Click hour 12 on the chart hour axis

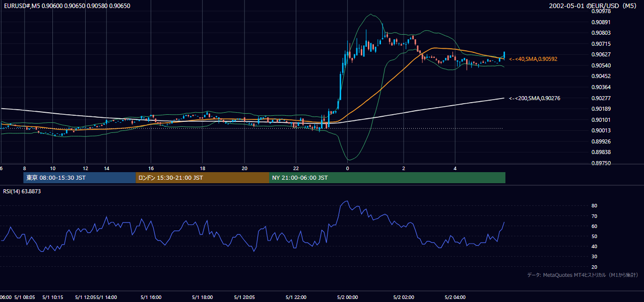[x=86, y=168]
